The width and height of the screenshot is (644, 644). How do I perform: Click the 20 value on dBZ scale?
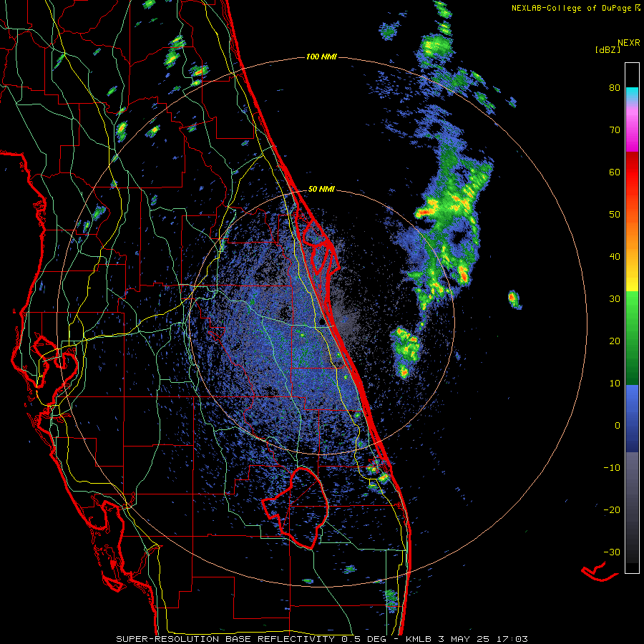[615, 341]
